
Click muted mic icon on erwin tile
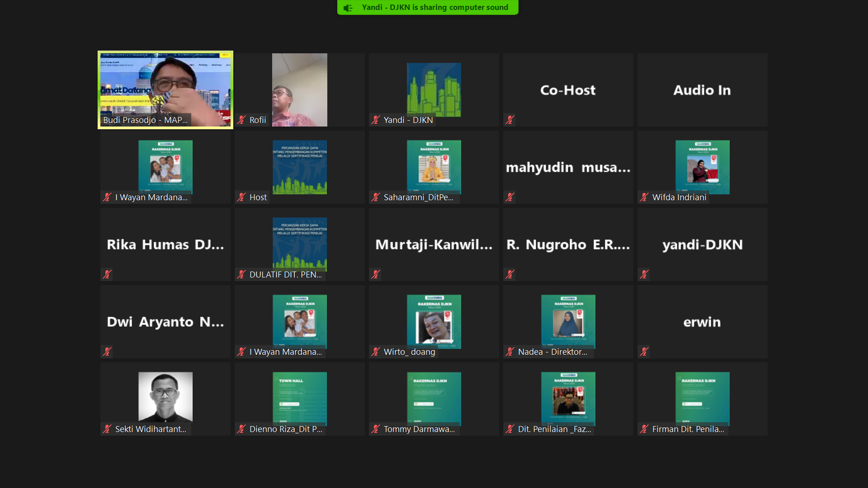click(644, 352)
